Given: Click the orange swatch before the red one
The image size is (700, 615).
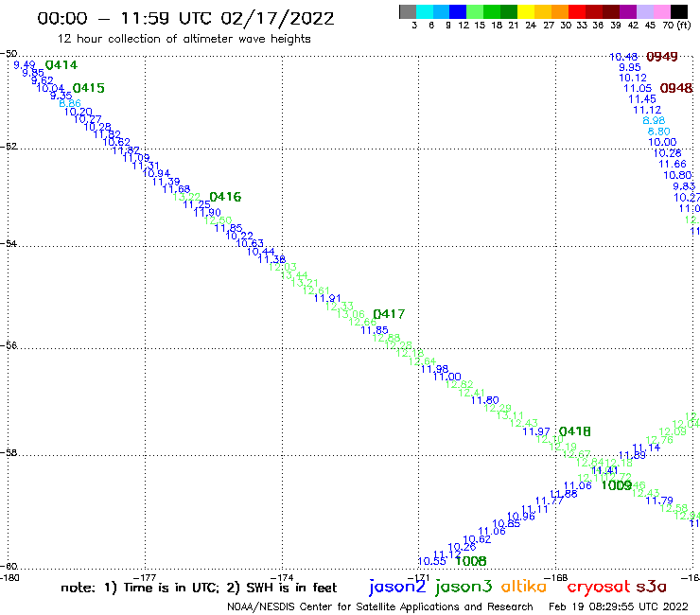Looking at the screenshot, I should pos(560,11).
